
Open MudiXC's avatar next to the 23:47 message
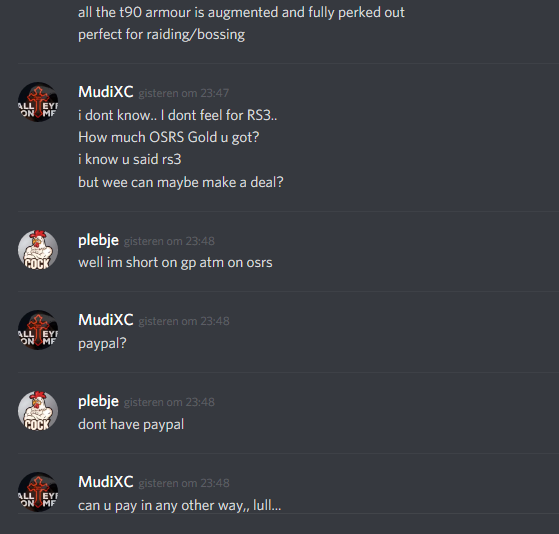[38, 102]
